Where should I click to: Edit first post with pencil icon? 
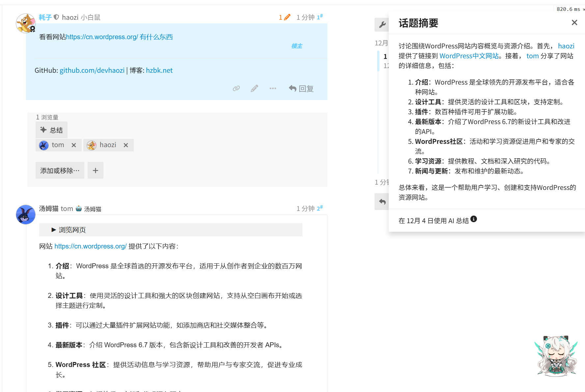click(254, 89)
